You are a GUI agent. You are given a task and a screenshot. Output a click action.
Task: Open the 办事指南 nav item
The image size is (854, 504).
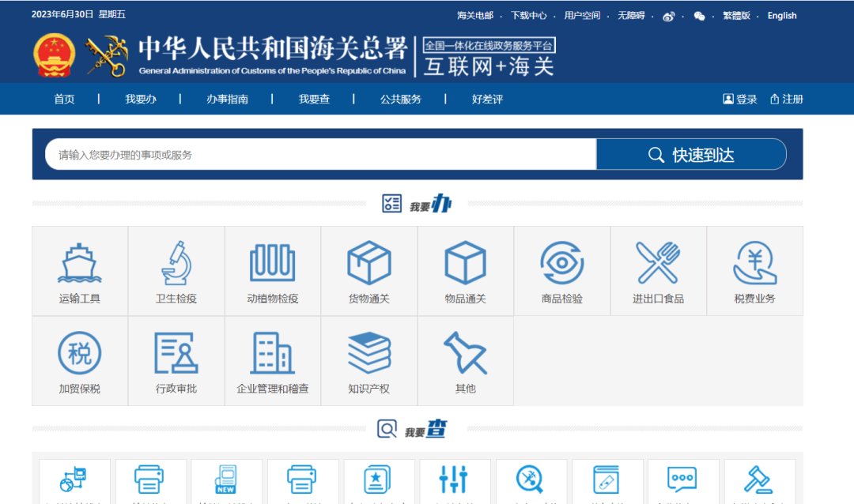(x=227, y=99)
